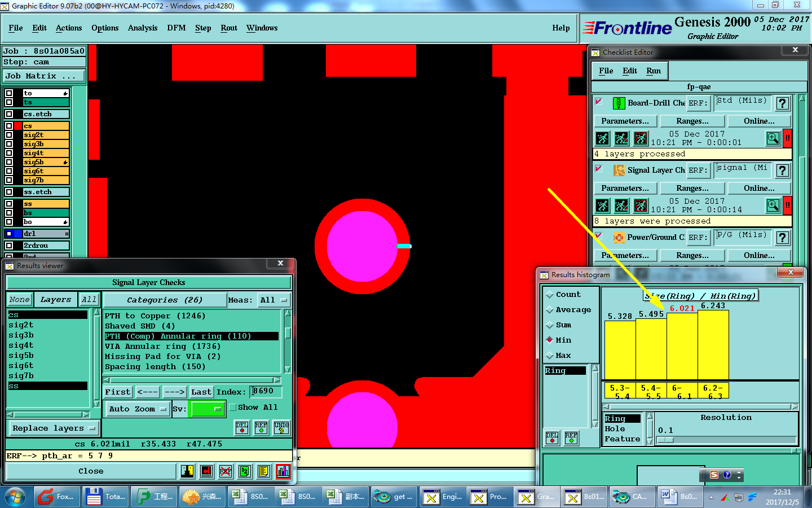Click Close in Results viewer
This screenshot has width=812, height=508.
[x=91, y=471]
